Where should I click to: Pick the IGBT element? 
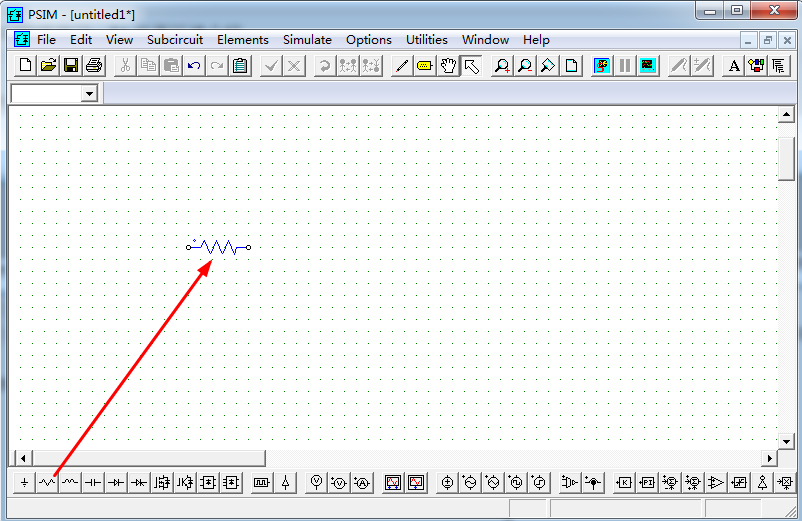pyautogui.click(x=185, y=482)
